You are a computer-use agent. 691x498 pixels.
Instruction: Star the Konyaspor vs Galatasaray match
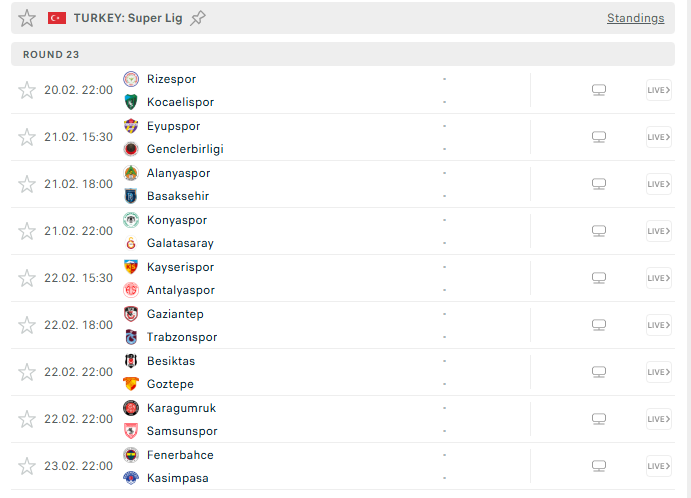point(27,231)
